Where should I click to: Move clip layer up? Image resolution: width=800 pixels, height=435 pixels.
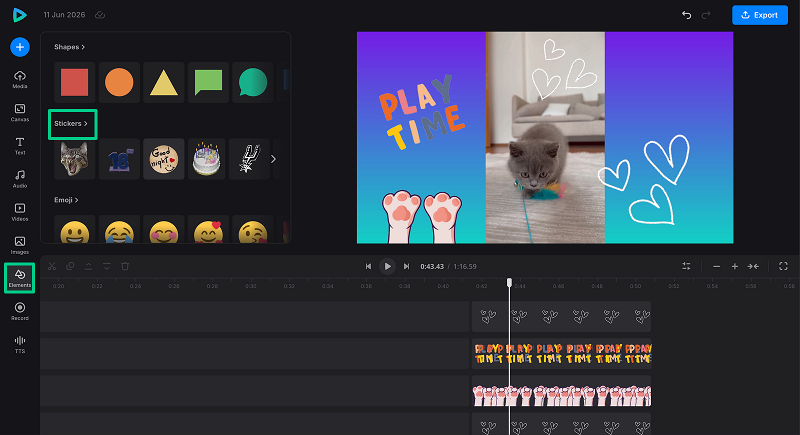[88, 266]
